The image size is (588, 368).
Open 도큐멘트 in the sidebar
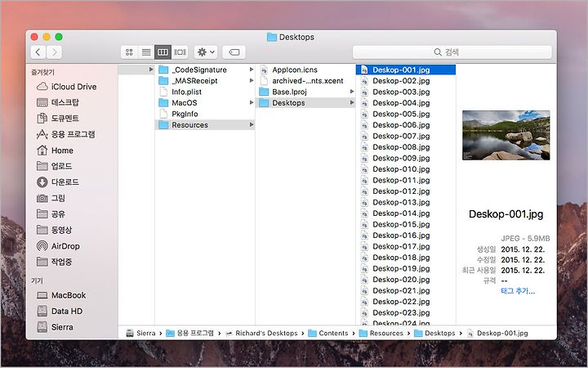pos(58,119)
